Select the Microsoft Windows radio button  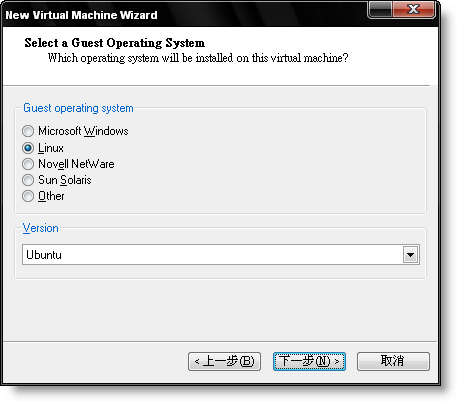point(28,131)
